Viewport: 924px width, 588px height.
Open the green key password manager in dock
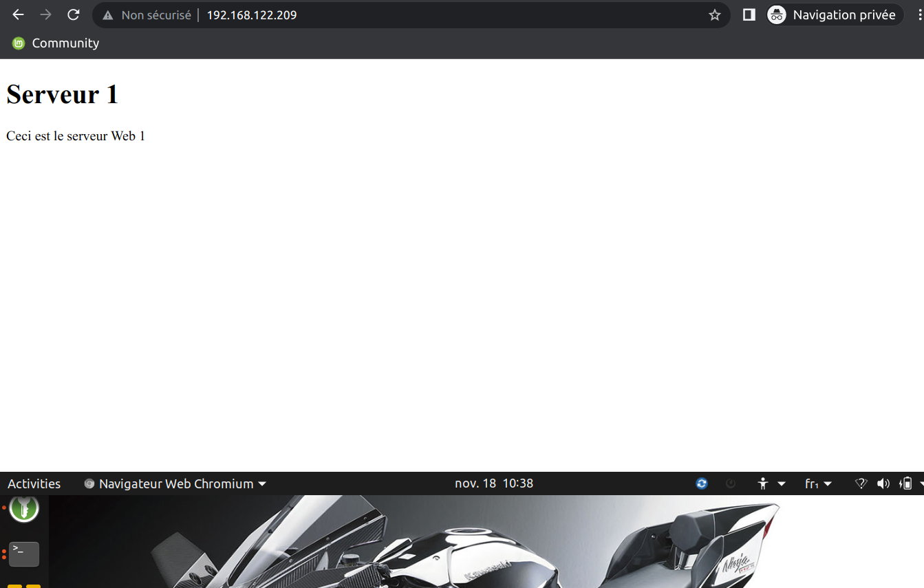pos(24,508)
